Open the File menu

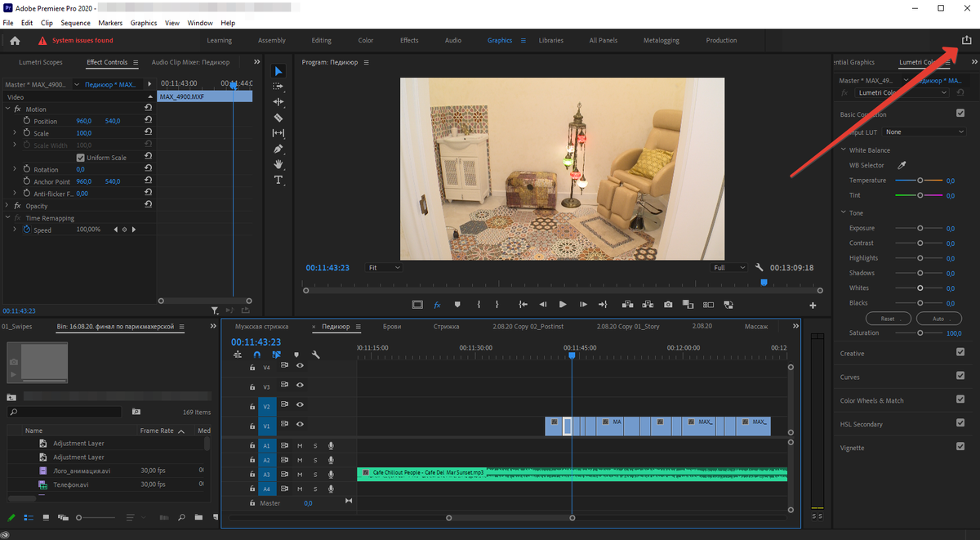(x=8, y=23)
